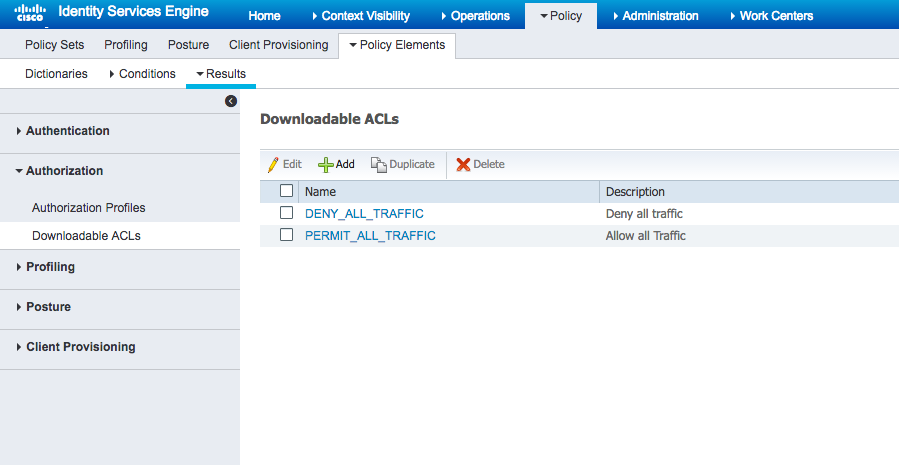The width and height of the screenshot is (899, 465).
Task: Click the Duplicate pages icon
Action: [378, 165]
